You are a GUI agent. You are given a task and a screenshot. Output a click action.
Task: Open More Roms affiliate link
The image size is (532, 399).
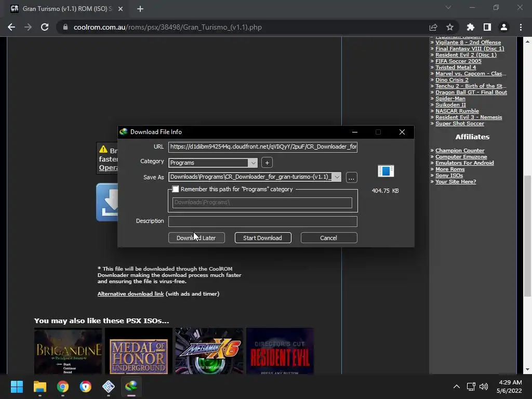pos(450,169)
